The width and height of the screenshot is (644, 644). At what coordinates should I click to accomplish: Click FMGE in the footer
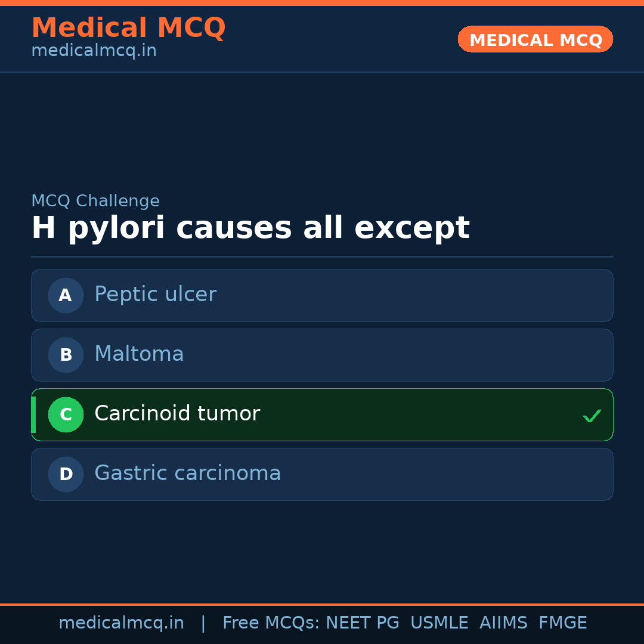tap(562, 623)
